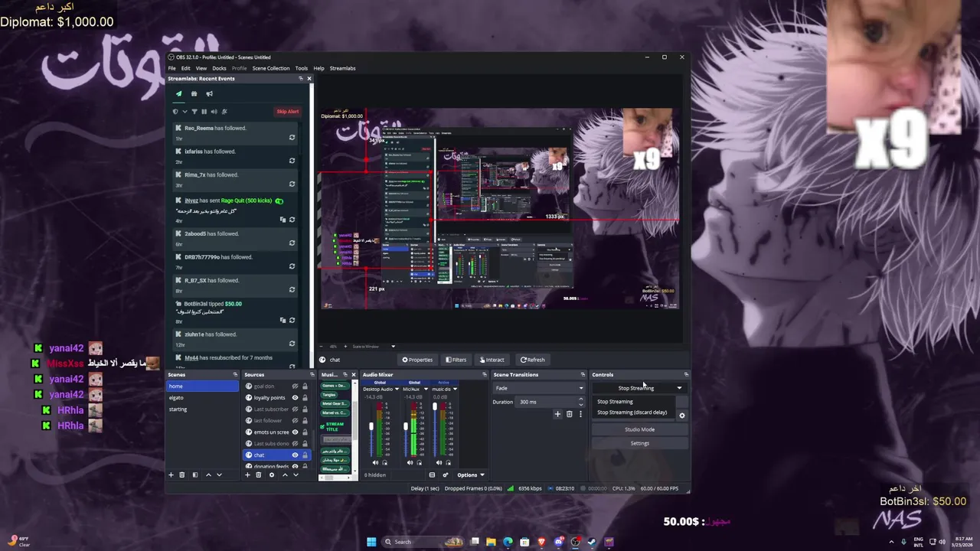Open the Mic/Aux channel menu arrow
Screen dimensions: 980x551
tap(426, 390)
